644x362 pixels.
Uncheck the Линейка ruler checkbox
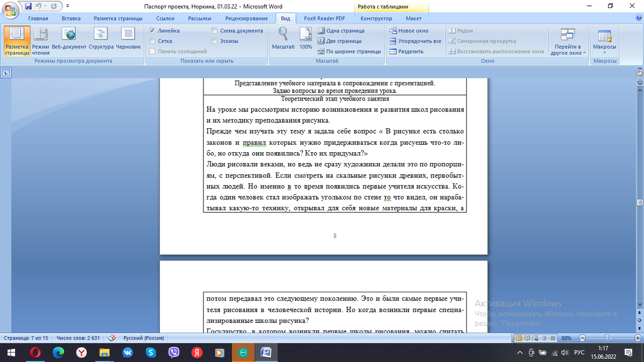point(153,31)
